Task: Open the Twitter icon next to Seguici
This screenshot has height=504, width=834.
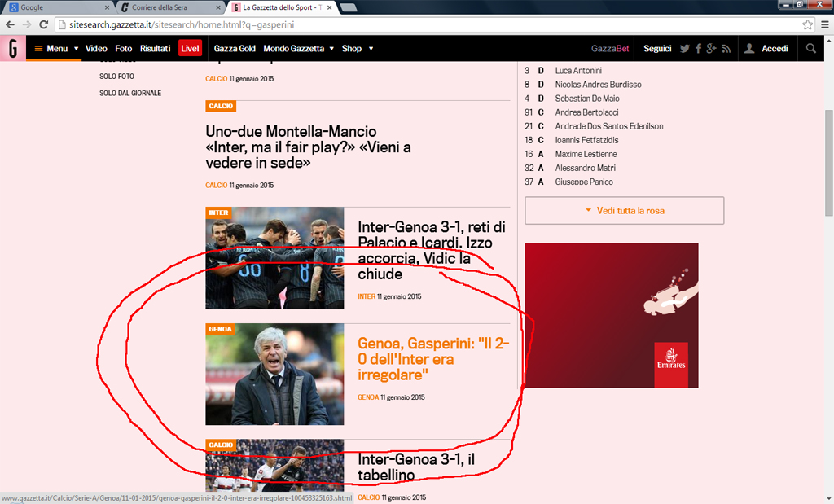Action: click(x=684, y=48)
